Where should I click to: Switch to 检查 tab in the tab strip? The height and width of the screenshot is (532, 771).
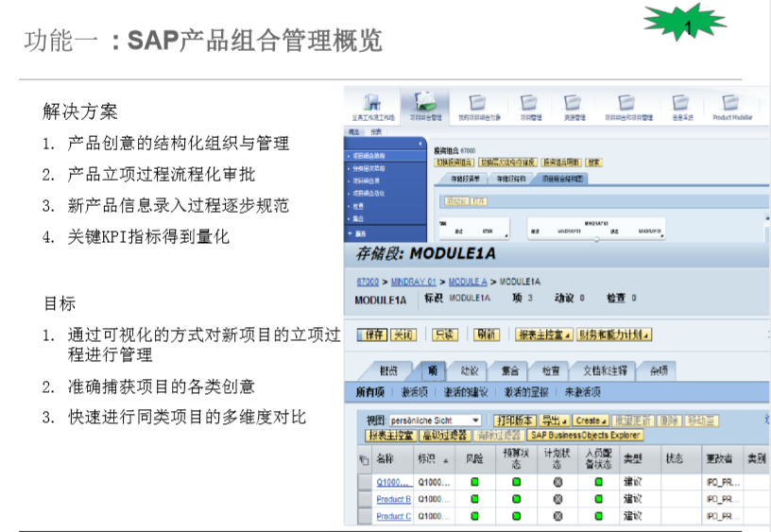click(551, 370)
